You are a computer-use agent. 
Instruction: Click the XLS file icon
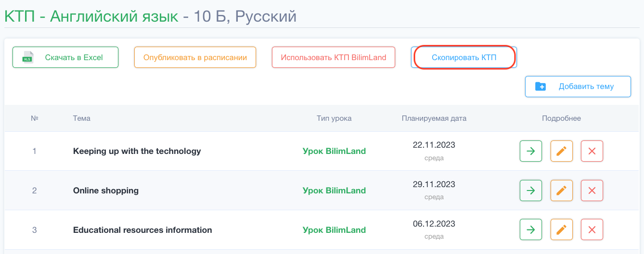coord(28,57)
